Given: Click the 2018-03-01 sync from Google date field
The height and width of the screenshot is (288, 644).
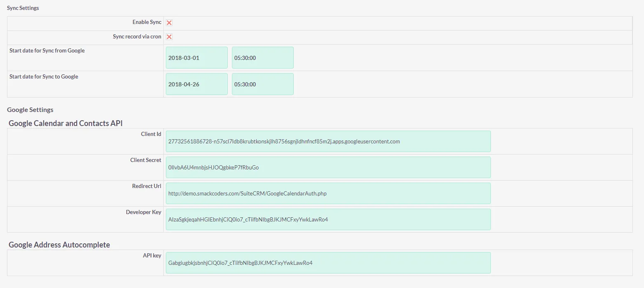Looking at the screenshot, I should 196,58.
